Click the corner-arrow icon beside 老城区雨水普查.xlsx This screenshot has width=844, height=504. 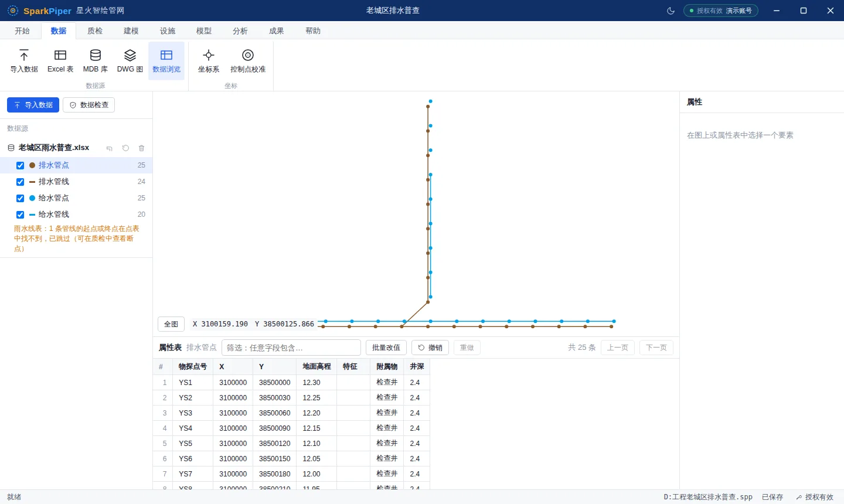(x=110, y=148)
